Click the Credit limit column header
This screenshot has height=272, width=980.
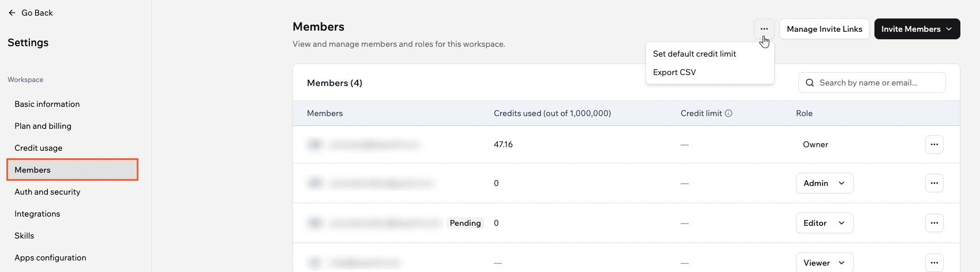click(x=701, y=113)
